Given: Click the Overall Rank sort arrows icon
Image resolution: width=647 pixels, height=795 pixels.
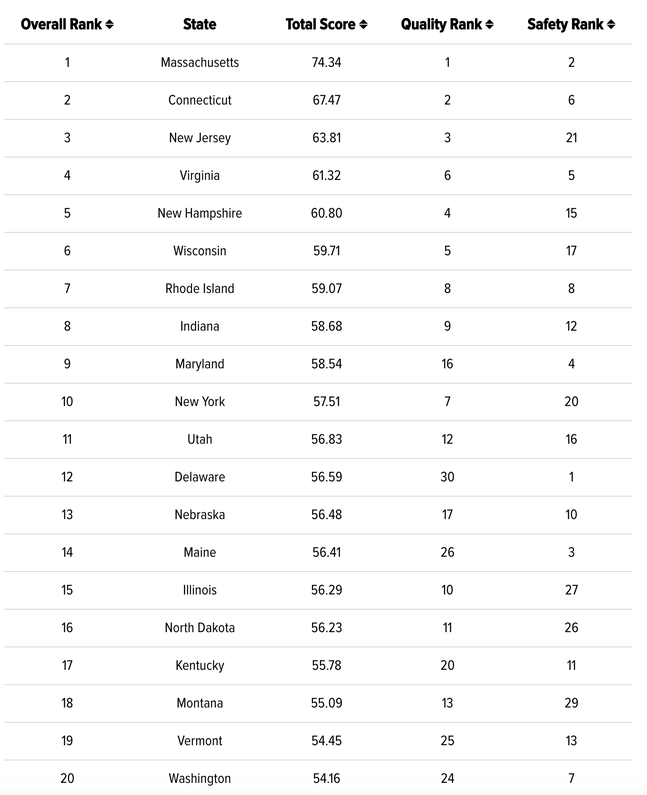Looking at the screenshot, I should 110,24.
